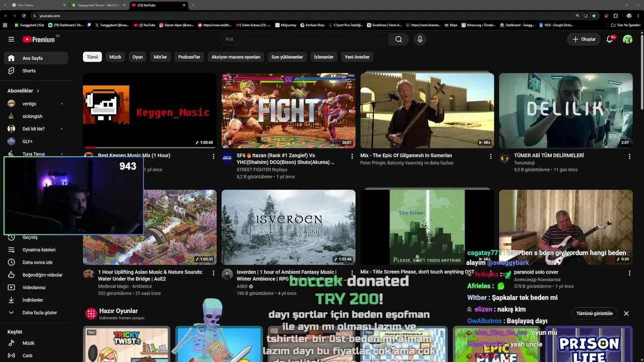Click the youtube.com address bar
The width and height of the screenshot is (644, 362).
click(x=302, y=16)
